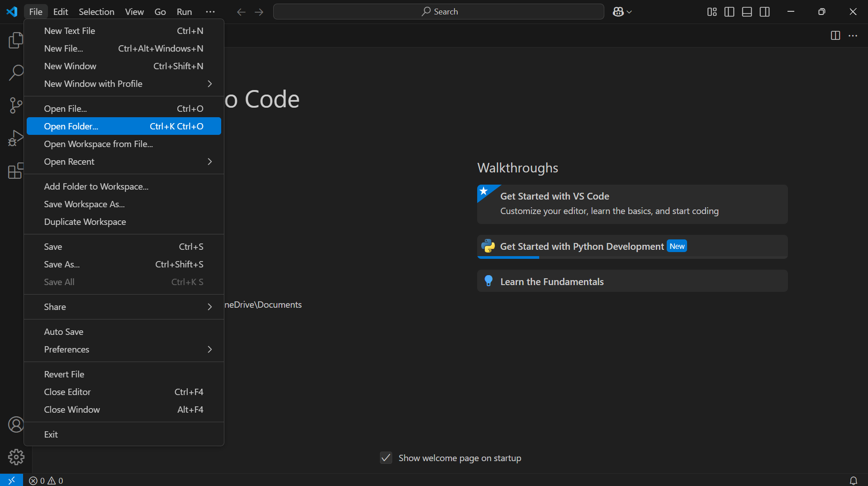Check Show welcome page on startup
This screenshot has width=868, height=486.
tap(385, 457)
